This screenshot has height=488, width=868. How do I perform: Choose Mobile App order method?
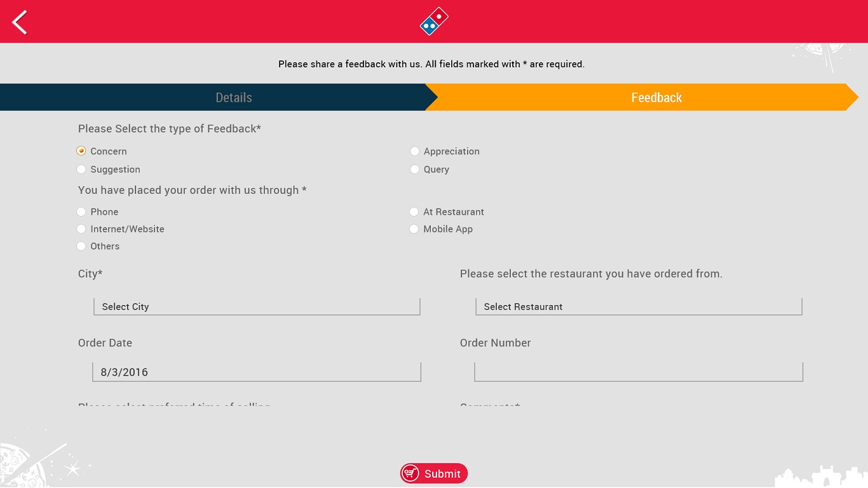tap(414, 229)
